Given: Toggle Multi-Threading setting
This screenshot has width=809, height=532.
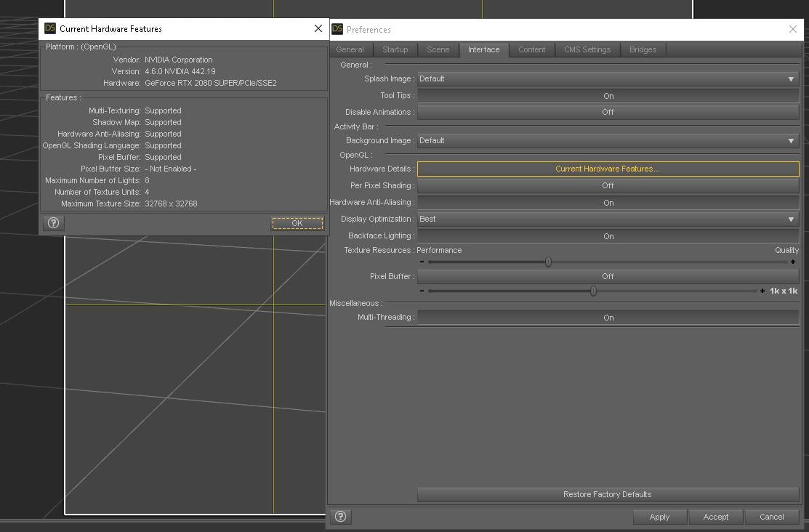Looking at the screenshot, I should coord(608,318).
